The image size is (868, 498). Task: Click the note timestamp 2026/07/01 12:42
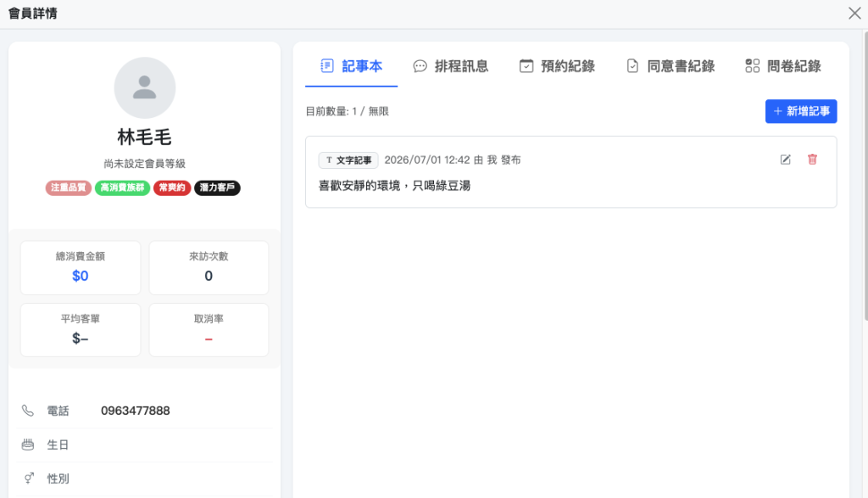[x=427, y=160]
